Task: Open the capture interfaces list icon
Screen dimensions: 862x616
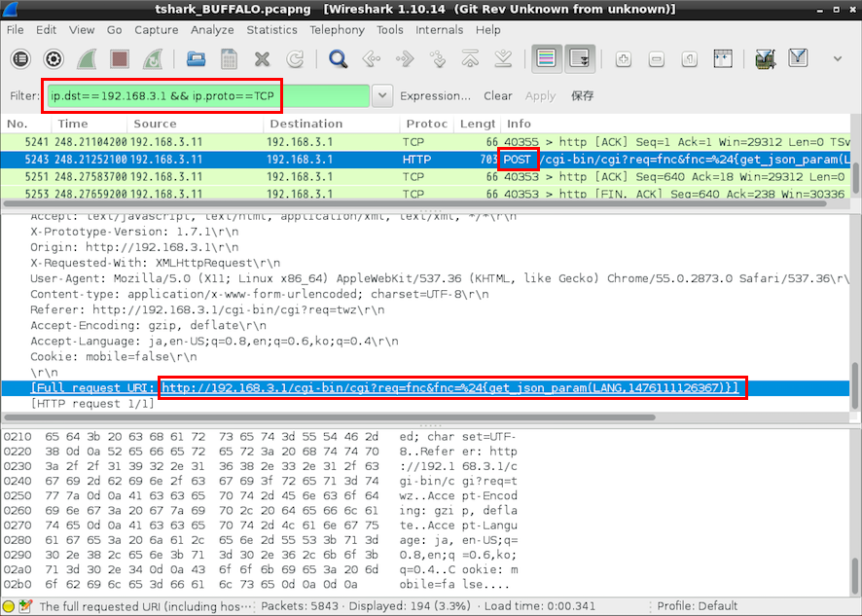Action: [20, 58]
